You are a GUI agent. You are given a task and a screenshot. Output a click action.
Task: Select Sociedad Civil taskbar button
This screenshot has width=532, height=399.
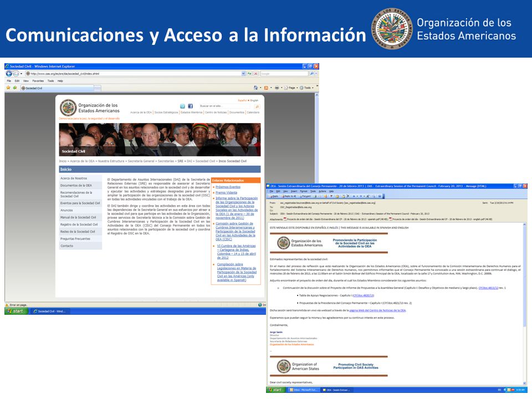50,311
